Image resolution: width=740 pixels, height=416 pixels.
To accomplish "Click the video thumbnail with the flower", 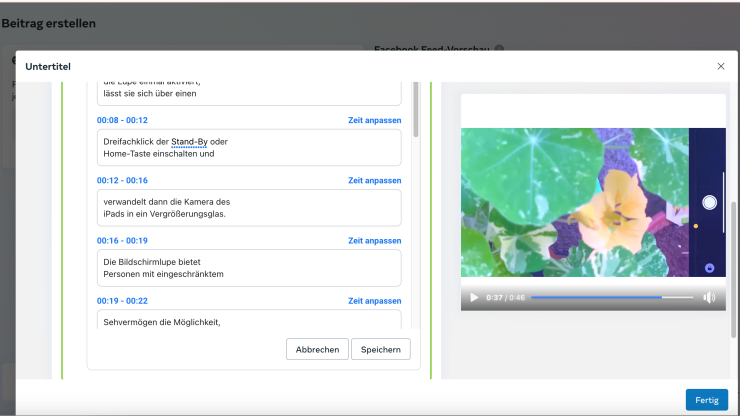I will [593, 202].
